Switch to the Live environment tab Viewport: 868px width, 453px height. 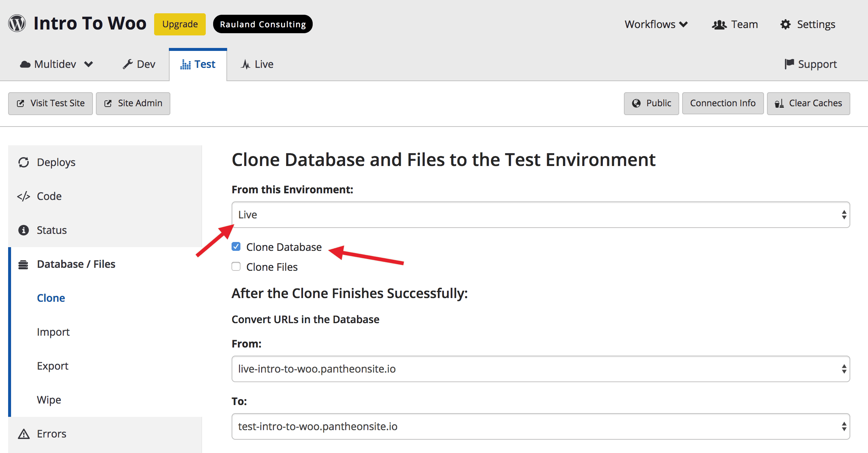[x=257, y=64]
